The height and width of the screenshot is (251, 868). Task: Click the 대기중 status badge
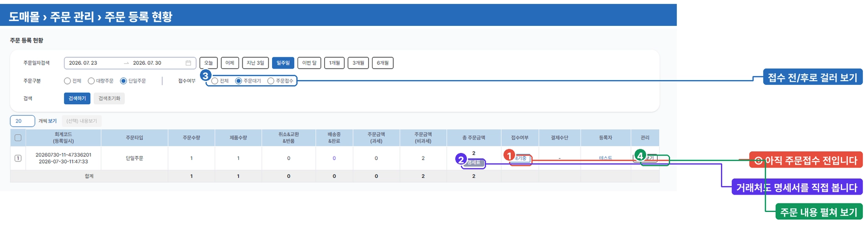click(x=520, y=159)
